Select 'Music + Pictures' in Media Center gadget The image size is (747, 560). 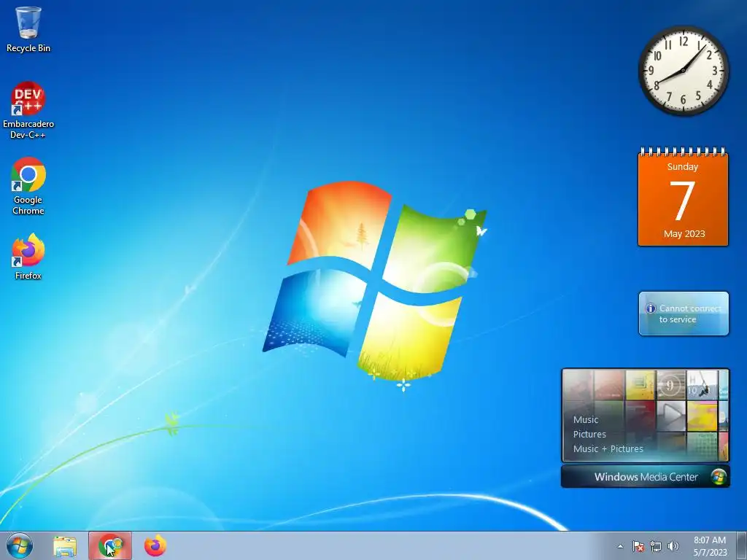pos(608,448)
